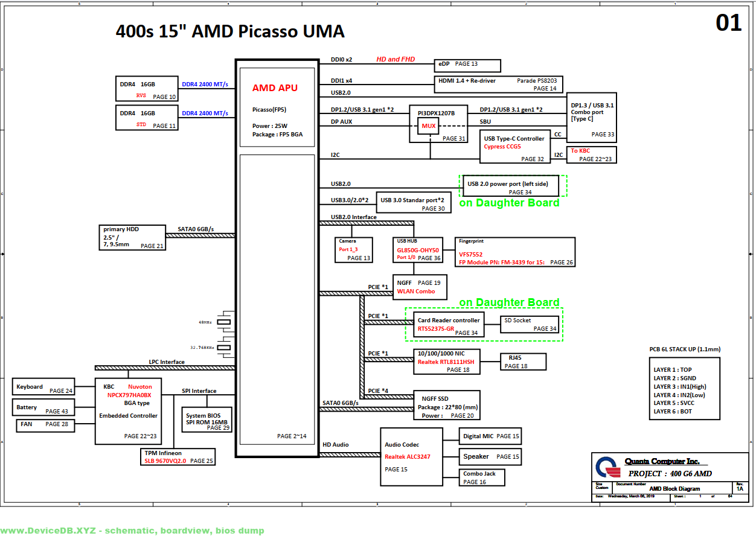
Task: Click the "Battery" block label
Action: pyautogui.click(x=27, y=407)
